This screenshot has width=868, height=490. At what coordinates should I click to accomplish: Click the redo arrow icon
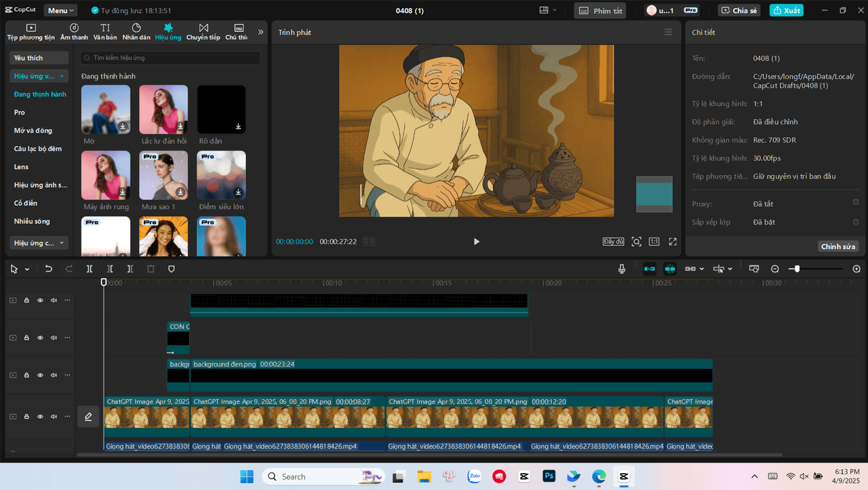[69, 269]
